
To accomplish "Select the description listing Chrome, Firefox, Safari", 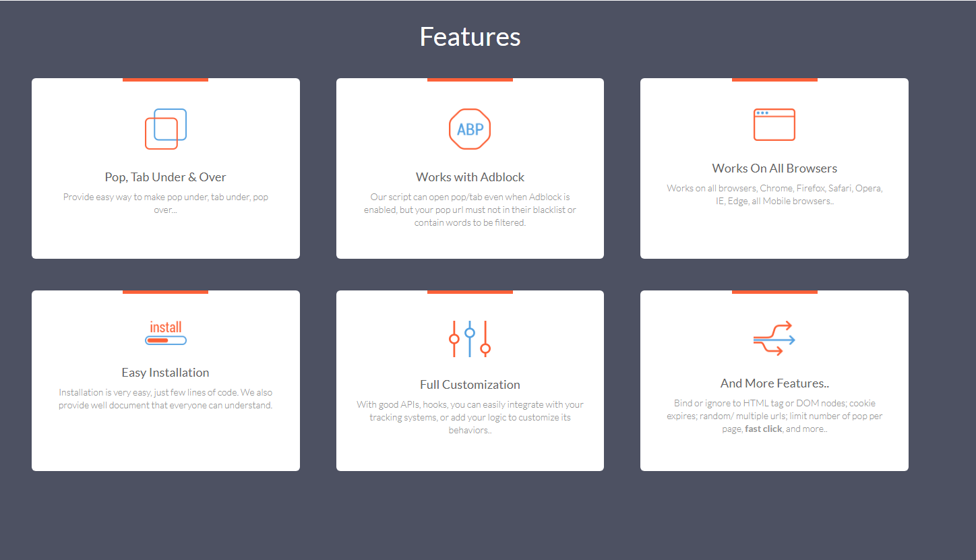I will click(x=774, y=194).
